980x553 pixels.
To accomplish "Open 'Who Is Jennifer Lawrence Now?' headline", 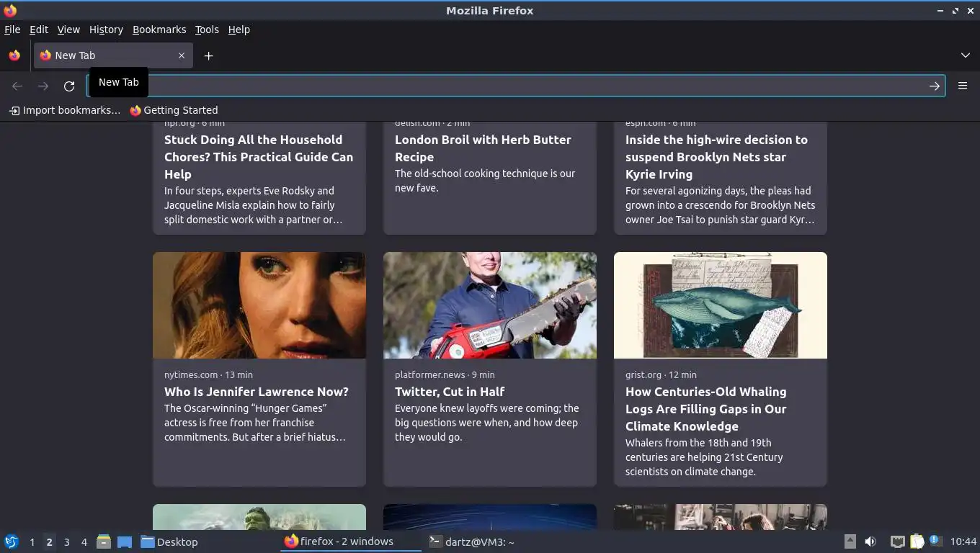I will (x=257, y=392).
